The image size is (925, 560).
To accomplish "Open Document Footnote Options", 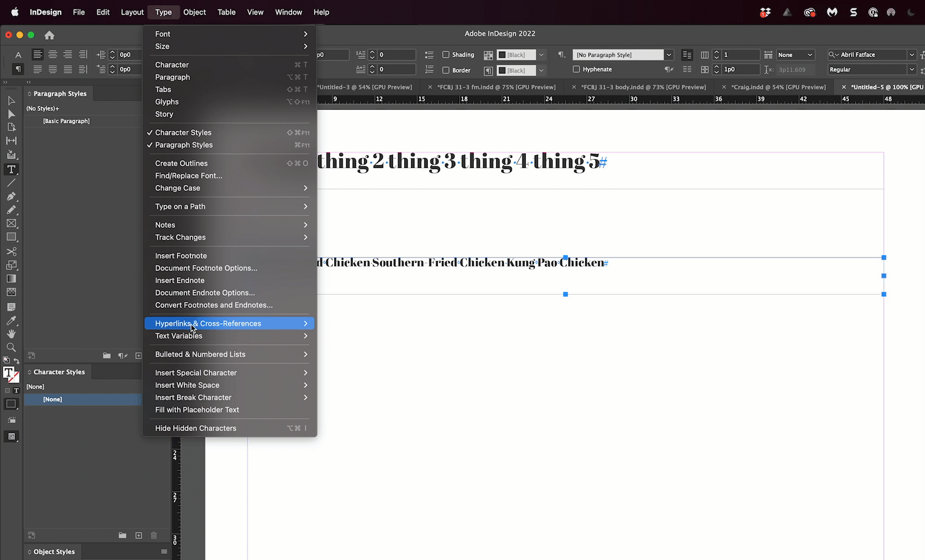I will [x=230, y=268].
